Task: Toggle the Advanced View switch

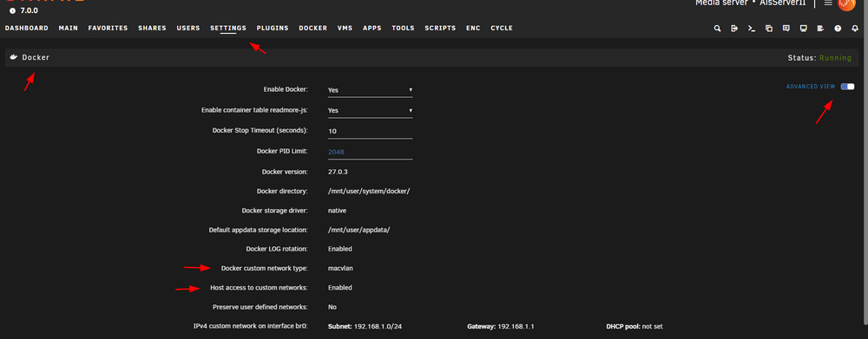Action: [x=847, y=87]
